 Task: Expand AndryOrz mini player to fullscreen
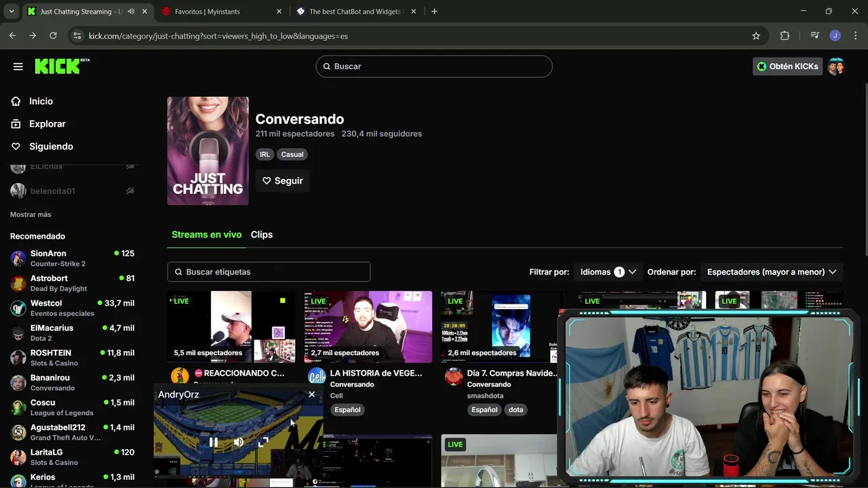pyautogui.click(x=263, y=442)
